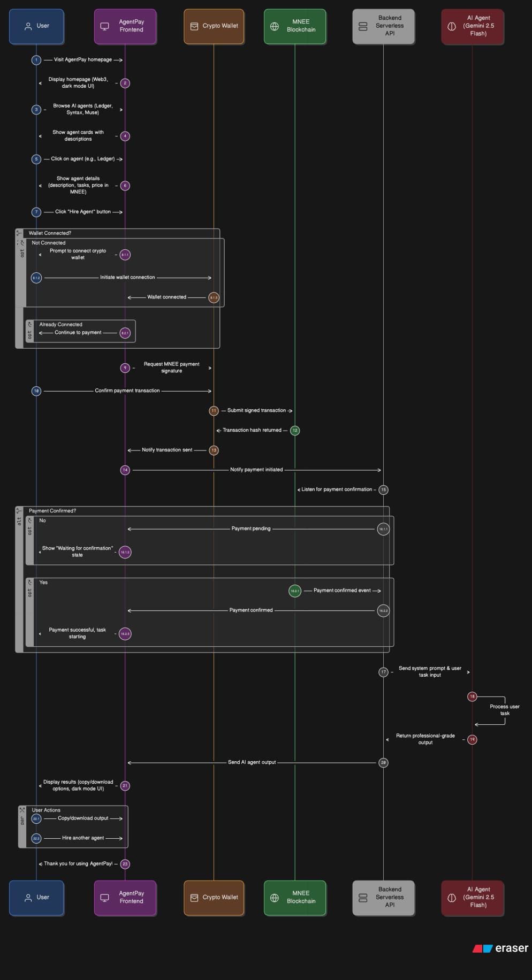Click step circle 1 on the User lifeline
The image size is (532, 980).
point(36,60)
